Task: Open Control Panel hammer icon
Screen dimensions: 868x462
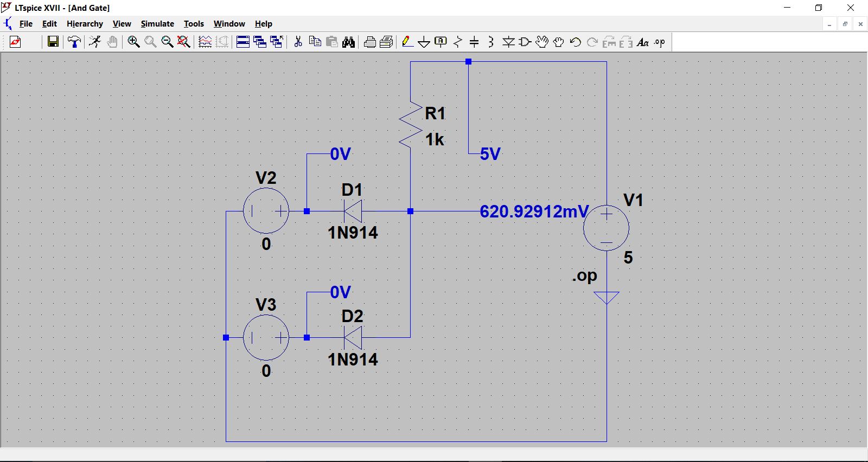Action: [x=74, y=42]
